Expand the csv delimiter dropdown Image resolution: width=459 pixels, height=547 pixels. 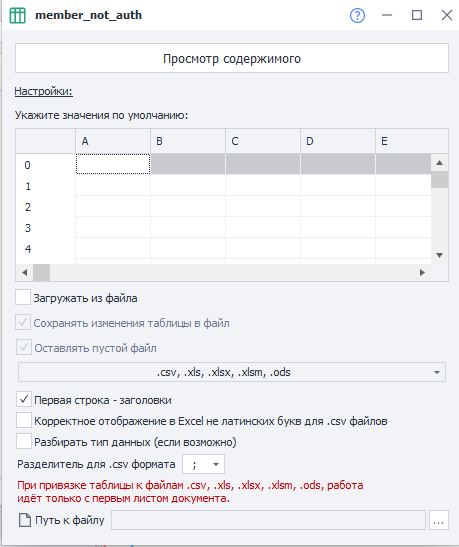[203, 464]
